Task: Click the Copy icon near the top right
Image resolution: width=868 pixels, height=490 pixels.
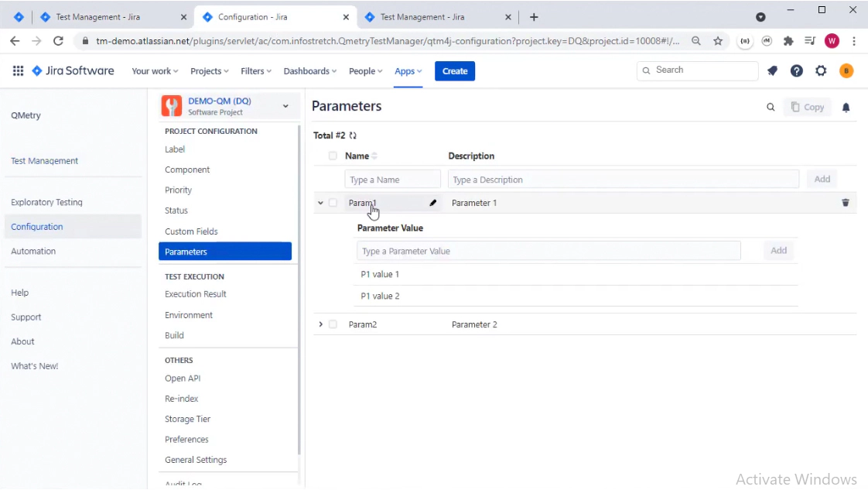Action: tap(807, 107)
